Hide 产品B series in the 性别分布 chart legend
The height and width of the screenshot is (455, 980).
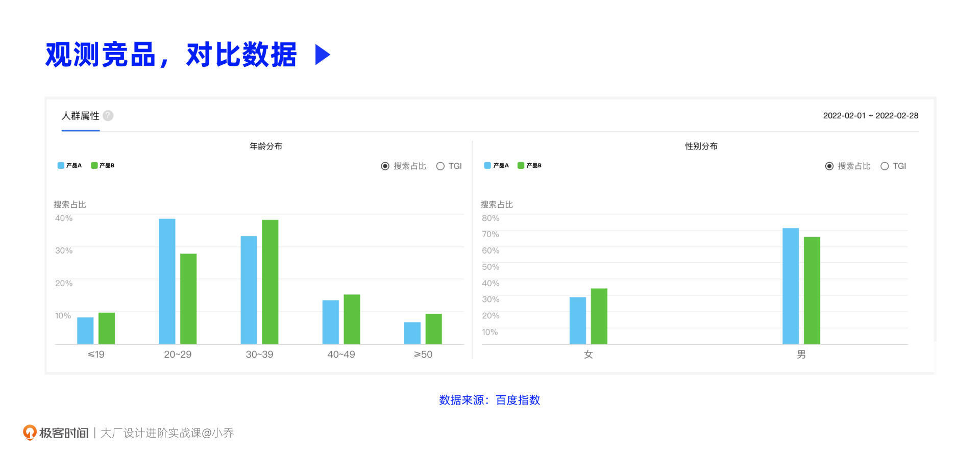(x=529, y=165)
